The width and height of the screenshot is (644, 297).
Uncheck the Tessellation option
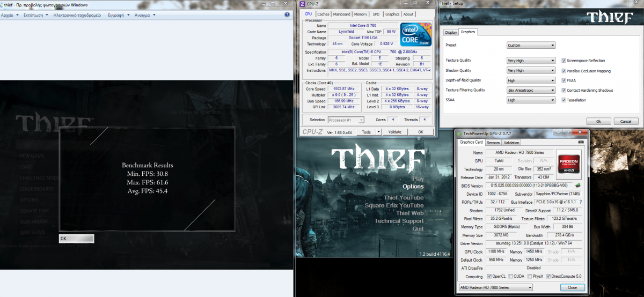[563, 100]
